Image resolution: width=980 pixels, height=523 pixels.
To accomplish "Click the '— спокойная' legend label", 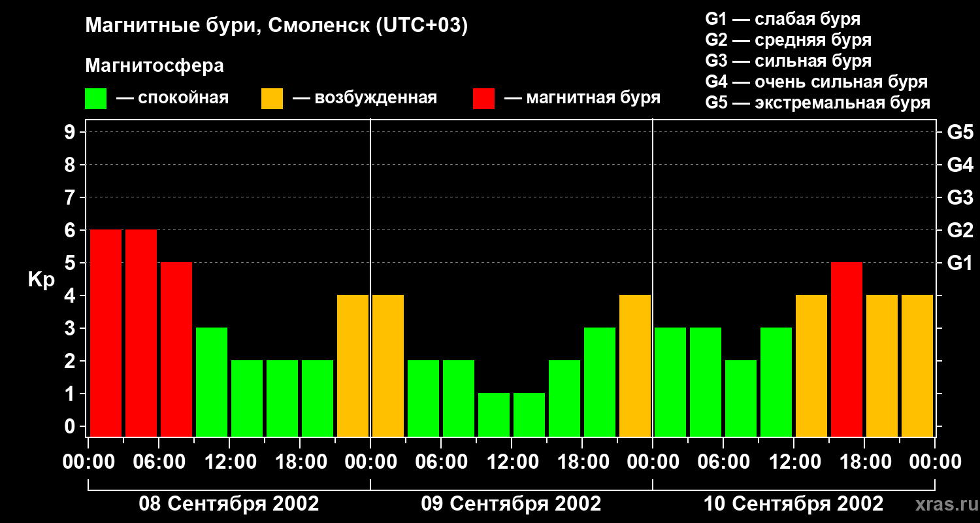I will click(x=172, y=99).
